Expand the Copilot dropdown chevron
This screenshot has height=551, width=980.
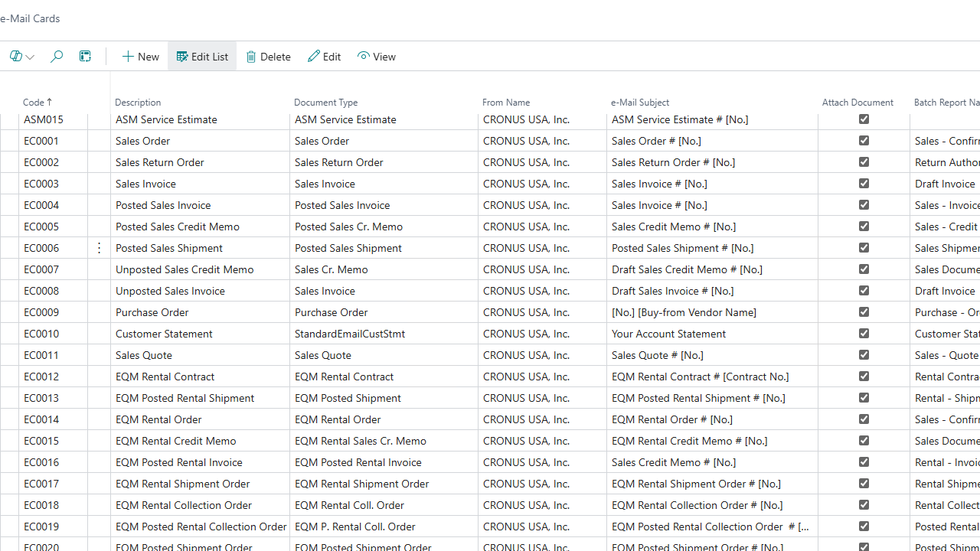click(30, 57)
